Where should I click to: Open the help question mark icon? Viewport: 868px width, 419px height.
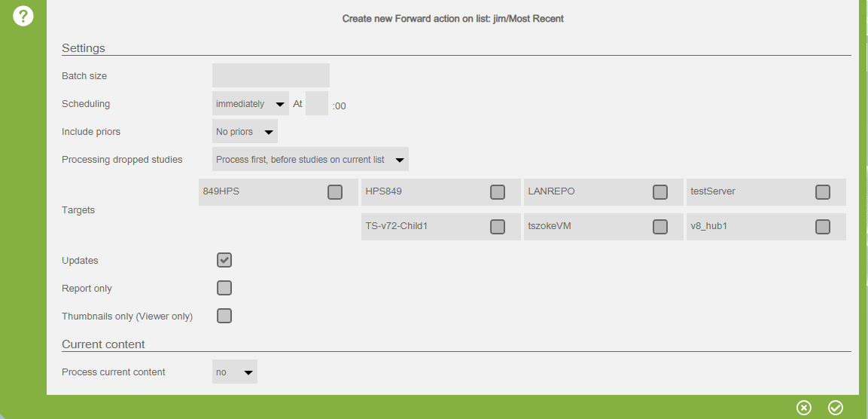(23, 17)
